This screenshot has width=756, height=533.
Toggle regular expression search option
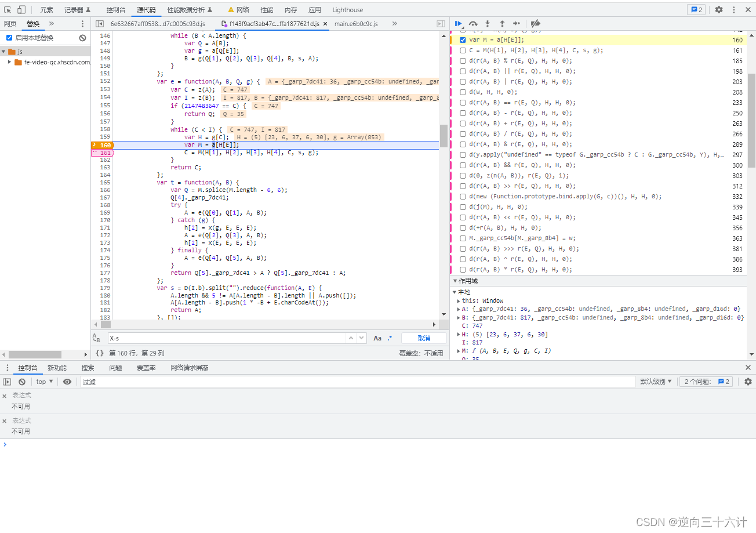(390, 338)
